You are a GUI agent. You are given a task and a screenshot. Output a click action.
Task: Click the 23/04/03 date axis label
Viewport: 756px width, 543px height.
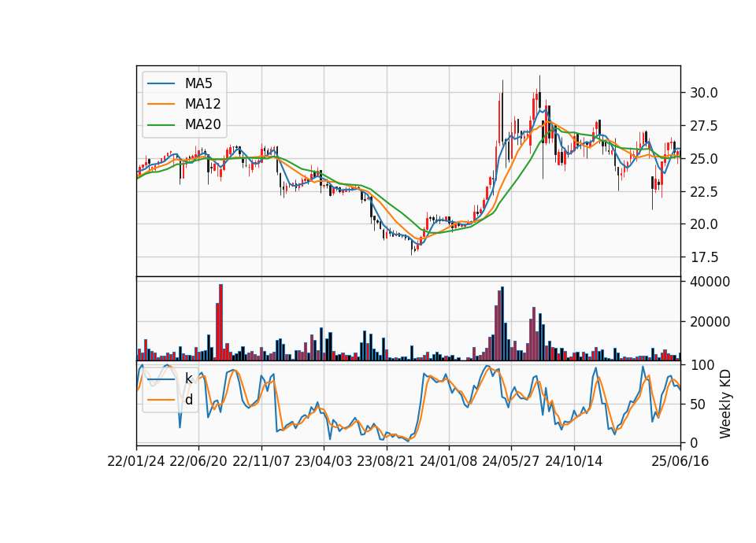pyautogui.click(x=324, y=462)
